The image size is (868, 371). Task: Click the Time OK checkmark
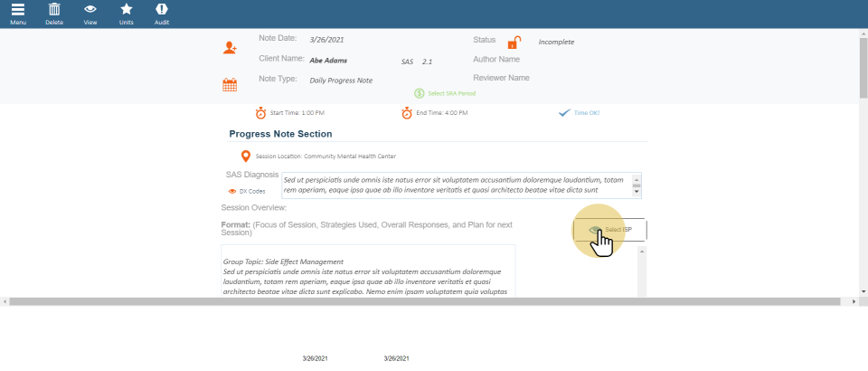564,113
